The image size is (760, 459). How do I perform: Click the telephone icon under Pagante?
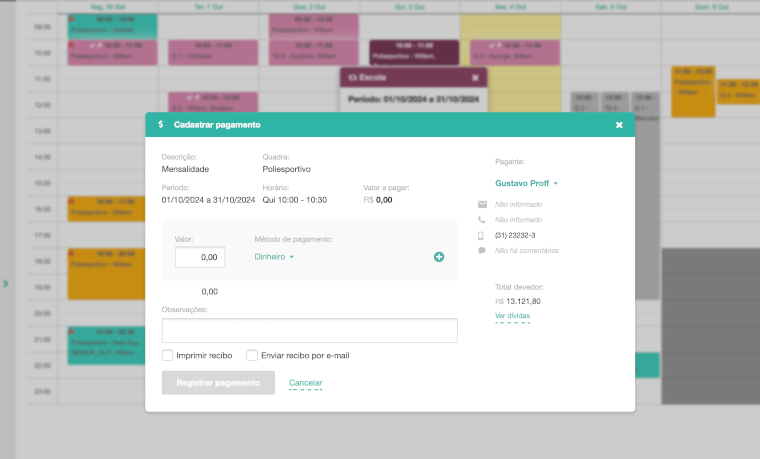tap(482, 219)
